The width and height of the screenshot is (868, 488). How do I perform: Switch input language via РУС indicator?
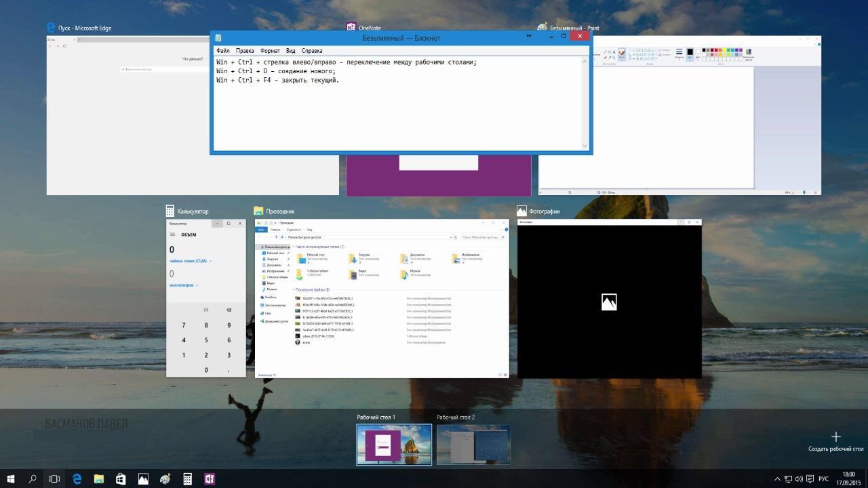point(823,479)
